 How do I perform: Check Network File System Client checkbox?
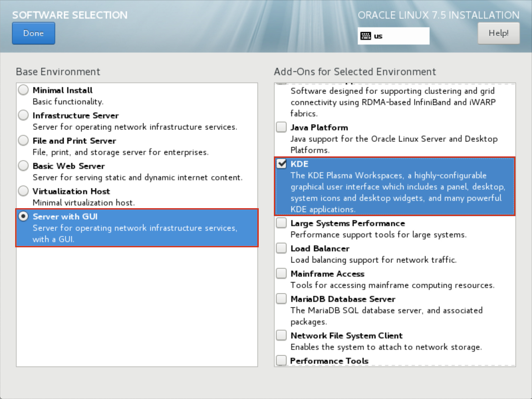(281, 335)
